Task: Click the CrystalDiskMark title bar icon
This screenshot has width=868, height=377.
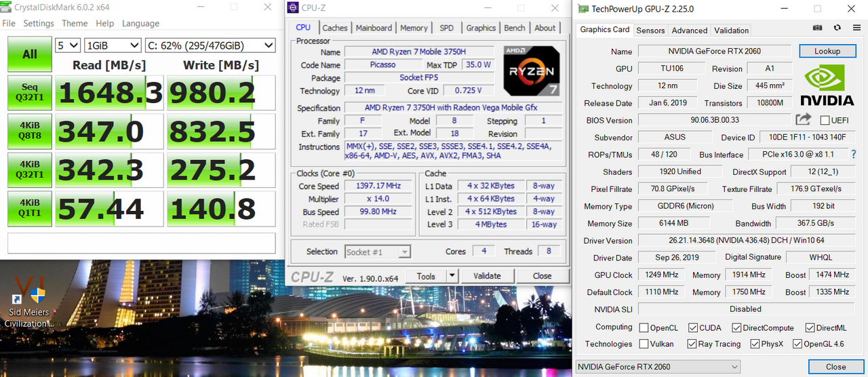Action: 6,7
